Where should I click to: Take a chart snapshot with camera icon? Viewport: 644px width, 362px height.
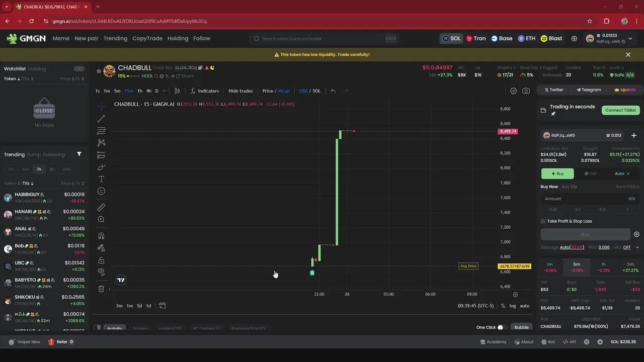[526, 91]
